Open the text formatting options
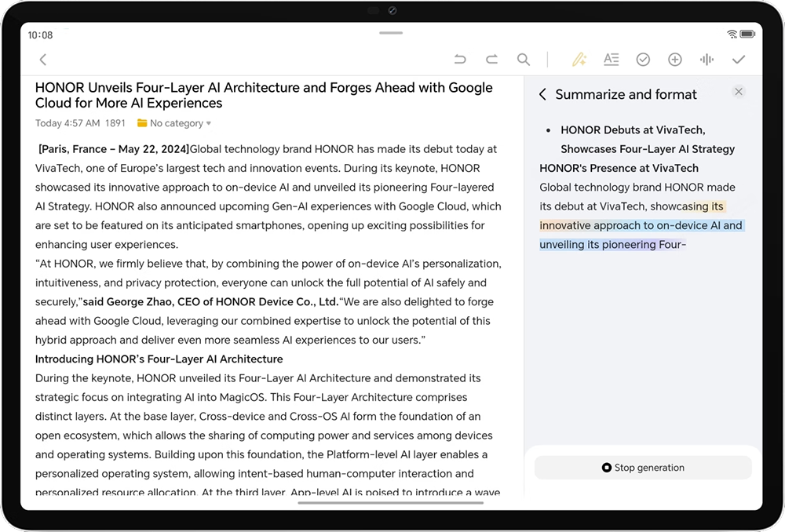Screen dimensions: 785x532 point(612,60)
